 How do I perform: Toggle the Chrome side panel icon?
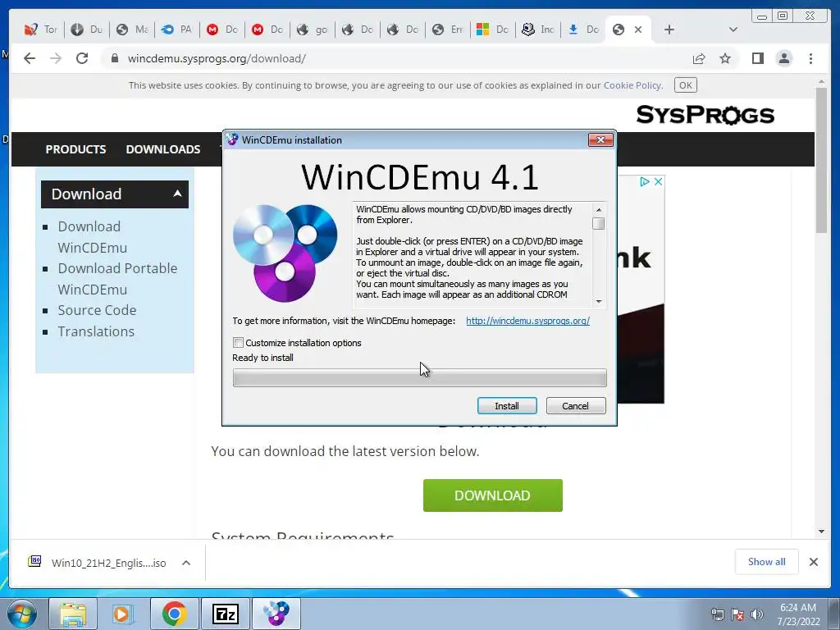(x=757, y=58)
